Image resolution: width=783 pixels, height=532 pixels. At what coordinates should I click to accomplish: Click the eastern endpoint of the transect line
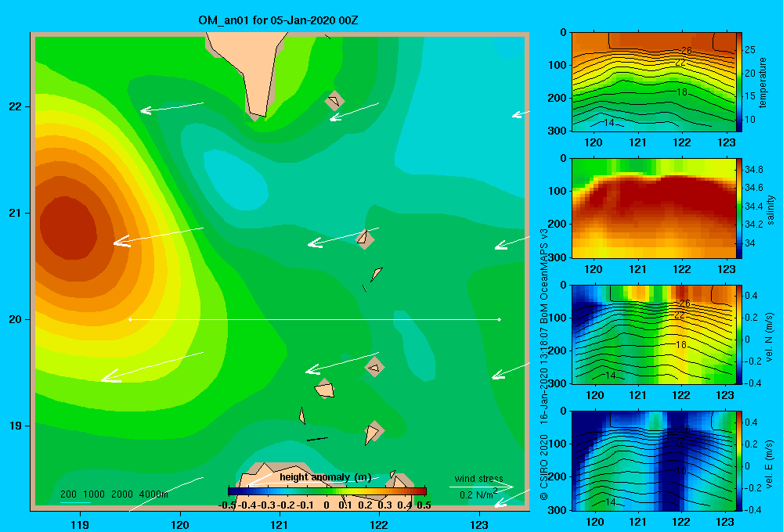(500, 319)
